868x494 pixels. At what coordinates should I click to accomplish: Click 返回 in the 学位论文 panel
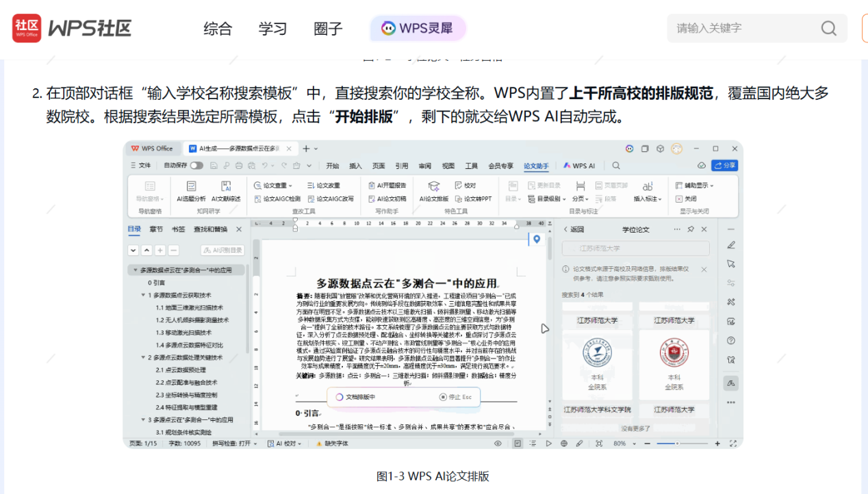[574, 229]
